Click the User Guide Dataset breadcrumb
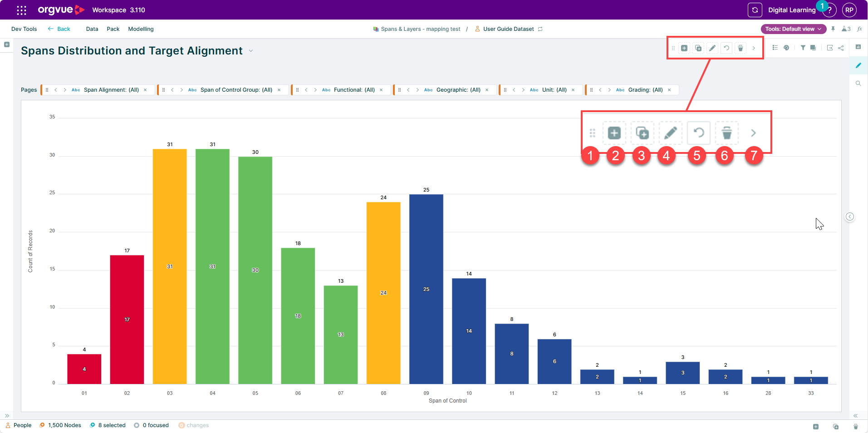Viewport: 868px width, 433px height. [508, 29]
